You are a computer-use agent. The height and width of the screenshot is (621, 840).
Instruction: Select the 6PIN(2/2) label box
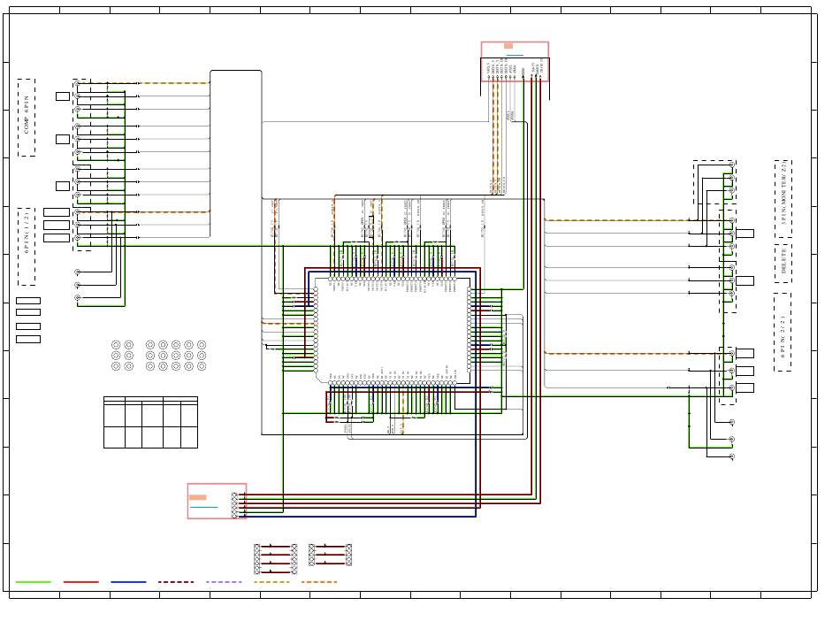[x=783, y=333]
